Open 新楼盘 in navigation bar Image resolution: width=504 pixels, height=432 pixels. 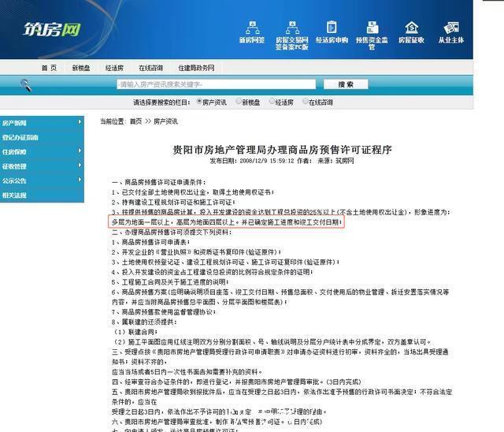click(81, 68)
